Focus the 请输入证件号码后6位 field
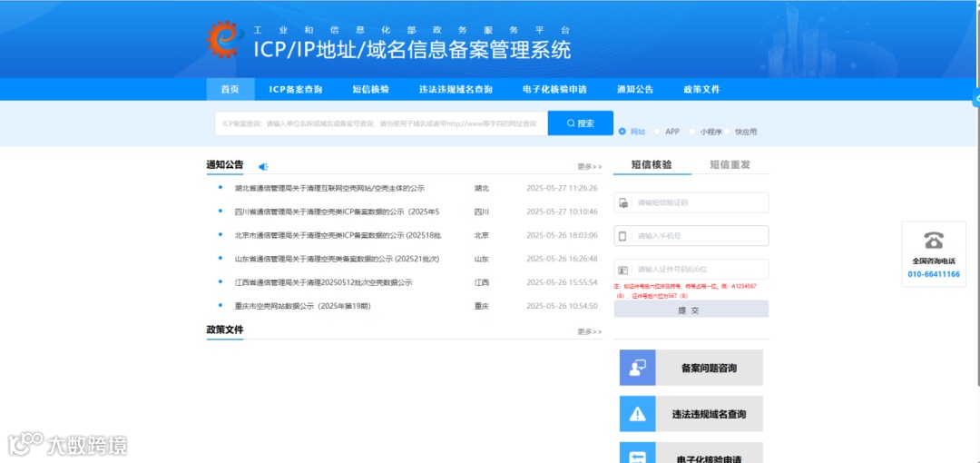Screen dimensions: 980x463 point(691,270)
